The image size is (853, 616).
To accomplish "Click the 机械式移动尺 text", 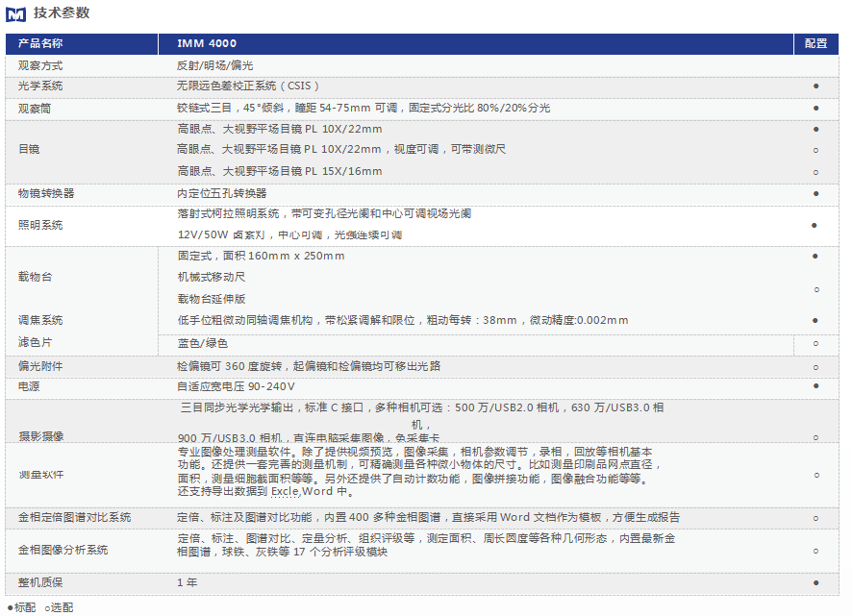I will pyautogui.click(x=212, y=277).
